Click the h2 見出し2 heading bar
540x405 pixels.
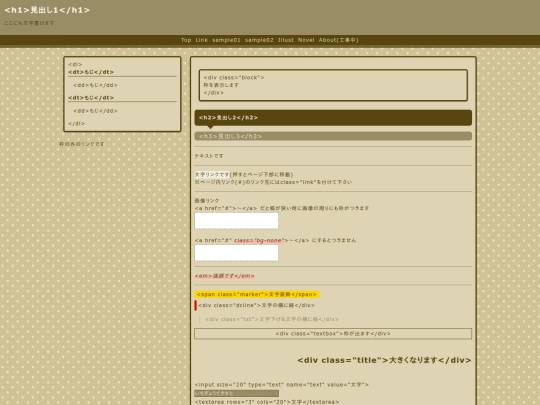333,118
